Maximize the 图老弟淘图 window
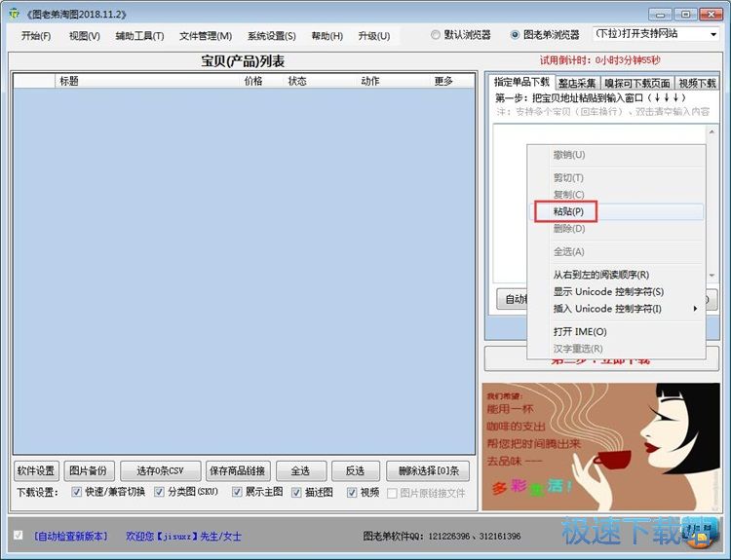 685,14
